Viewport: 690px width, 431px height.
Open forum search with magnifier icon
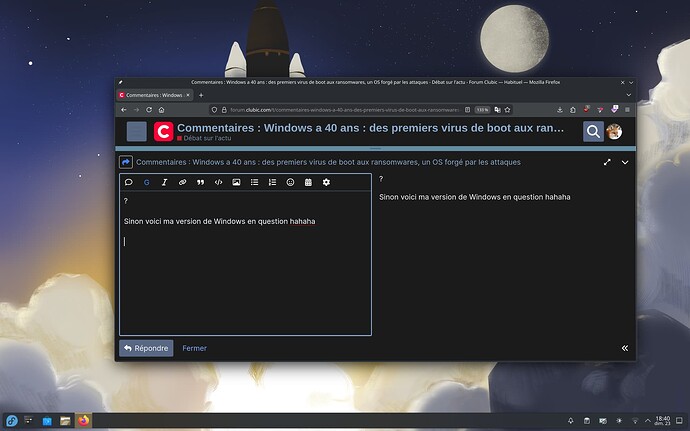593,131
